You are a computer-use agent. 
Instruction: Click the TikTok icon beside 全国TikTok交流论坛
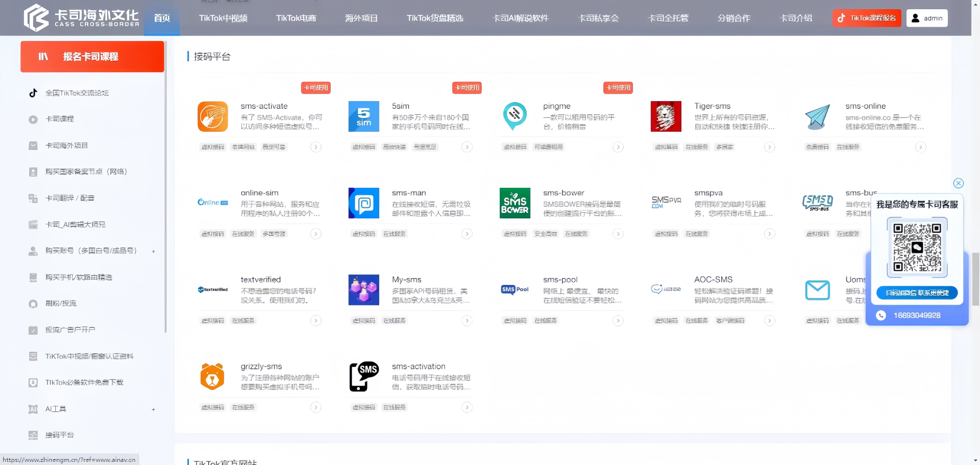coord(33,93)
